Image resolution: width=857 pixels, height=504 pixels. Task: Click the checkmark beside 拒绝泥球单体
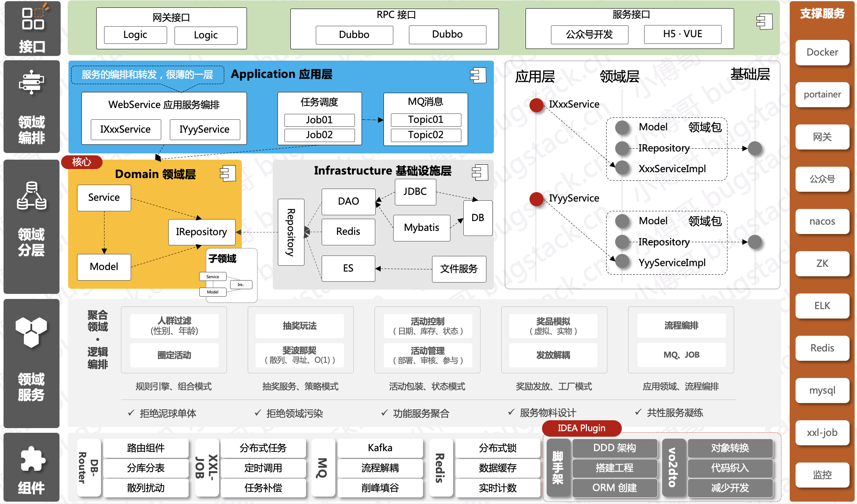pos(131,413)
